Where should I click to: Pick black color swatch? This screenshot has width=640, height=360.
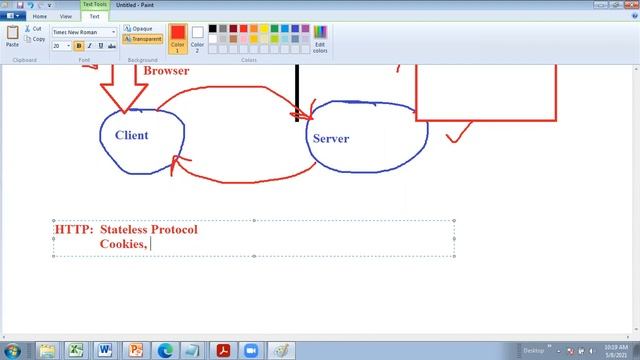click(213, 29)
